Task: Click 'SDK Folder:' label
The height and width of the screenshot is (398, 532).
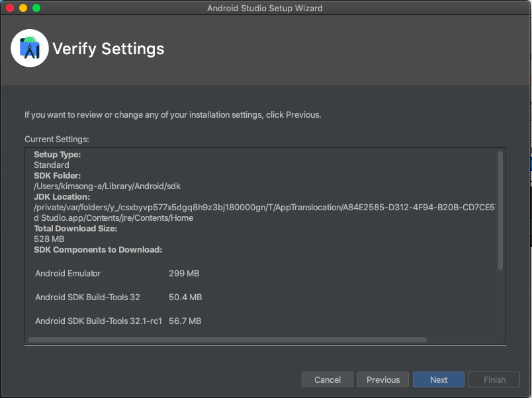Action: tap(58, 176)
